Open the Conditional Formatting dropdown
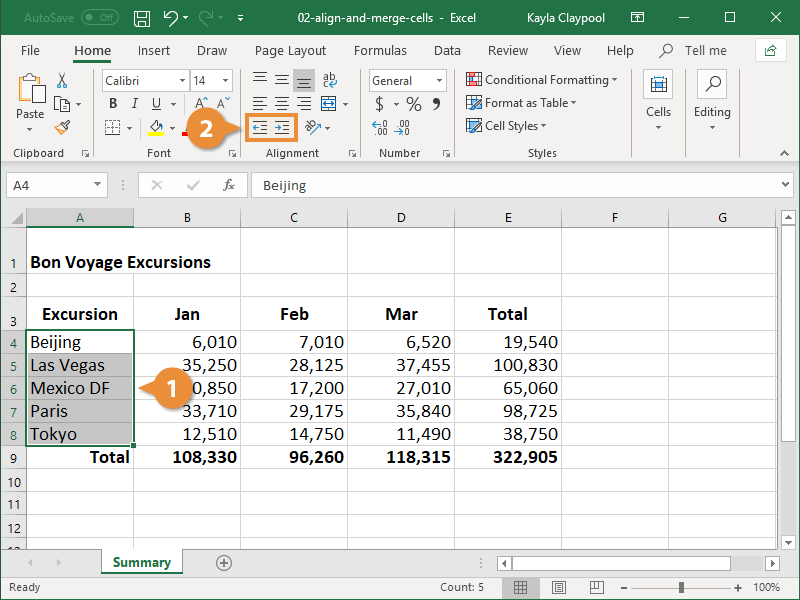Screen dimensions: 800x600 point(541,80)
